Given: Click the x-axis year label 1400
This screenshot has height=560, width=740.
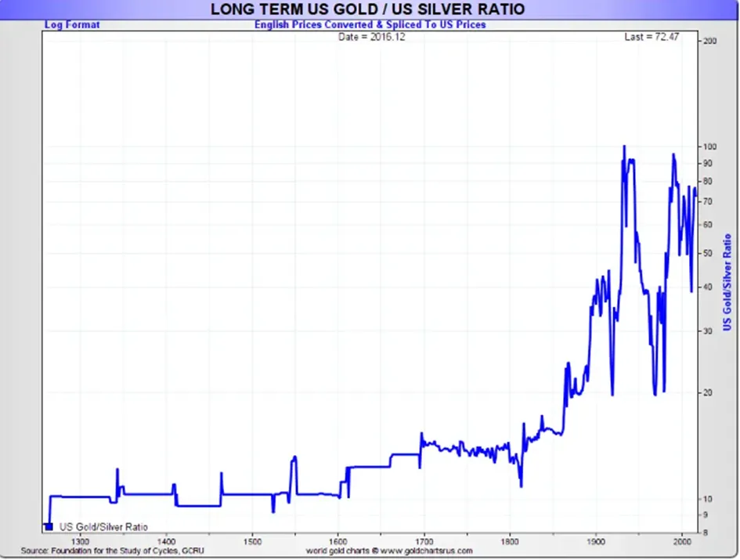Looking at the screenshot, I should (x=167, y=541).
